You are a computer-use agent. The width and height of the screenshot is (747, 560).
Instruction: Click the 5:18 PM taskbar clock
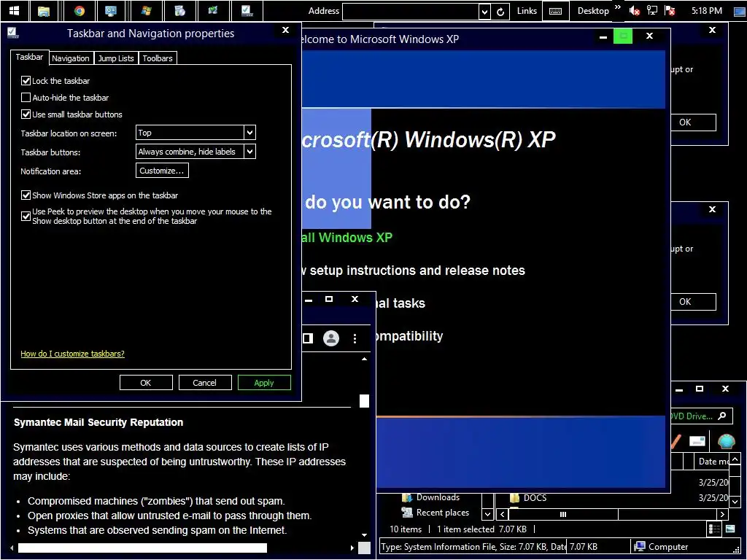pos(706,10)
